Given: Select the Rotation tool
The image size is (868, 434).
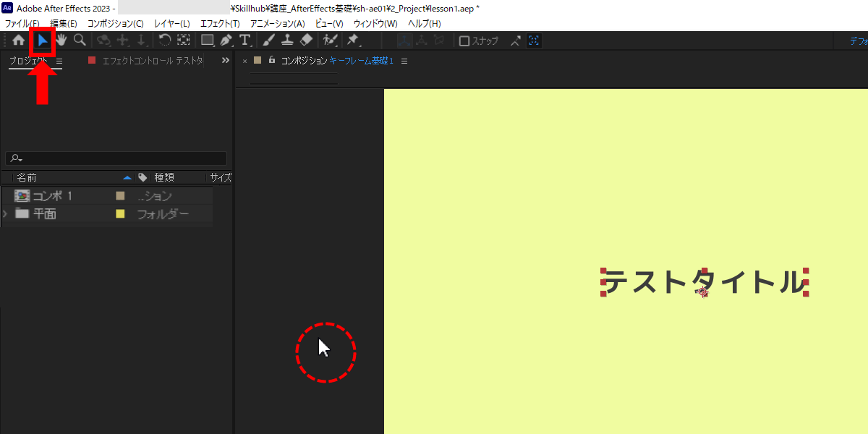Looking at the screenshot, I should click(x=165, y=41).
